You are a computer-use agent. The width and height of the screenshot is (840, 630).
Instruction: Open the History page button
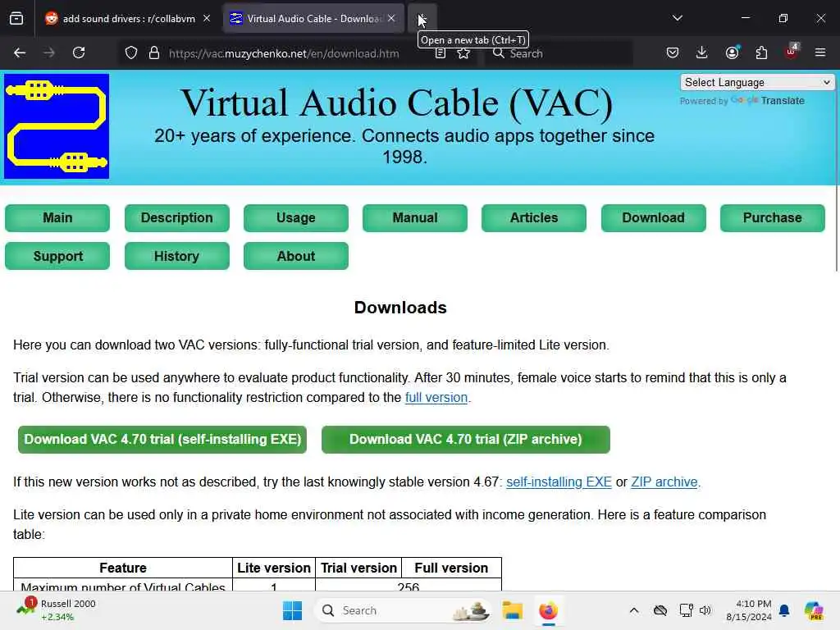coord(177,256)
